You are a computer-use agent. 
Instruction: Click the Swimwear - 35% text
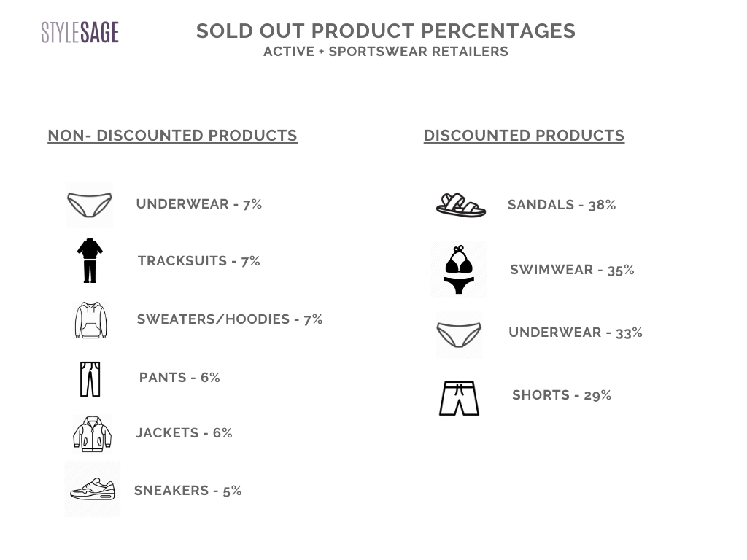tap(572, 270)
